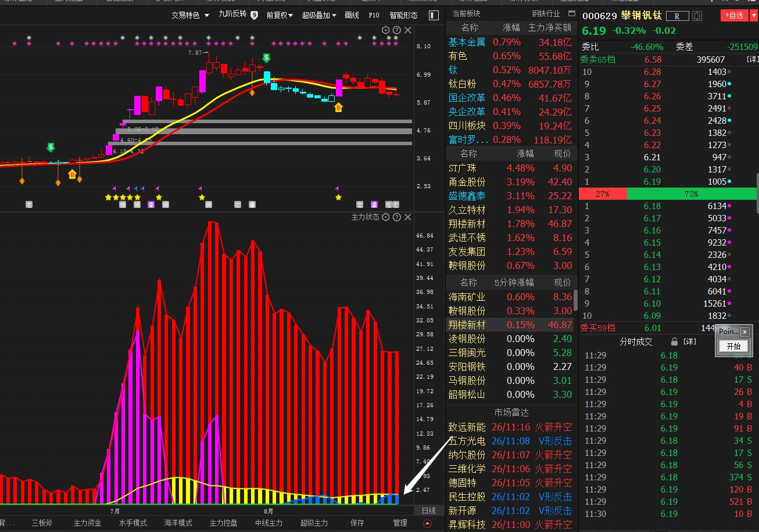
Task: Select 四川板块 sector row
Action: click(511, 126)
